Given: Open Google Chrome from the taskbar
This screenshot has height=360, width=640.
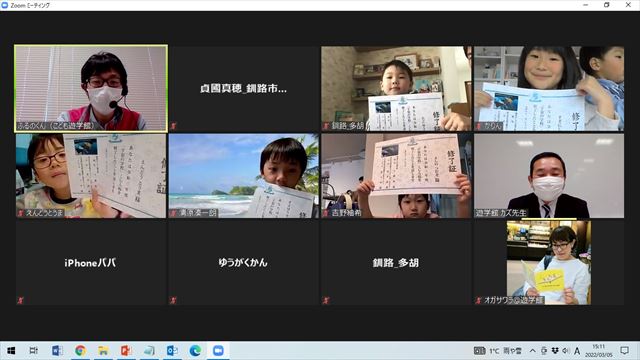Looking at the screenshot, I should [x=80, y=351].
